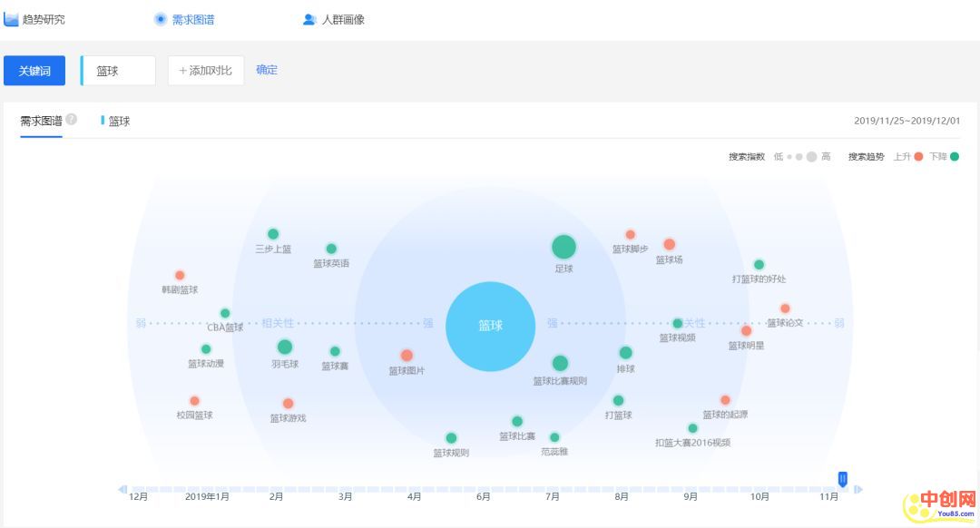The height and width of the screenshot is (528, 980).
Task: Click the blue timeline slider handle
Action: pos(843,478)
